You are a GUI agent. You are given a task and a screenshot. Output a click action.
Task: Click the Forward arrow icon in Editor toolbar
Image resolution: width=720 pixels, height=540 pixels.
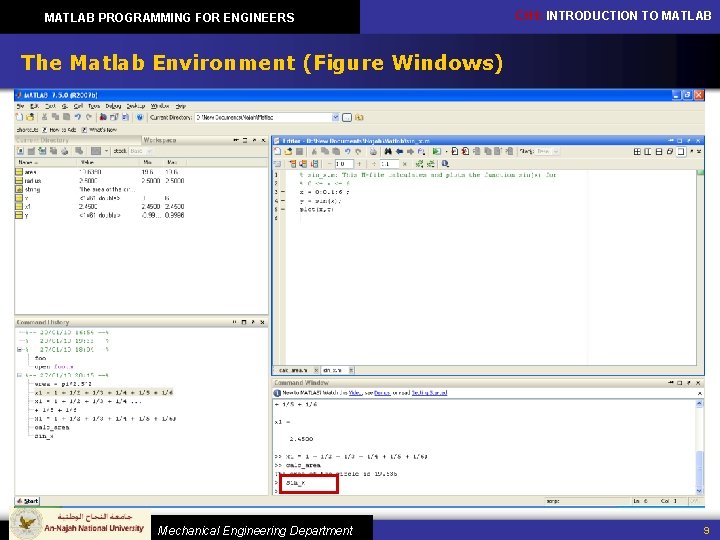pos(410,152)
